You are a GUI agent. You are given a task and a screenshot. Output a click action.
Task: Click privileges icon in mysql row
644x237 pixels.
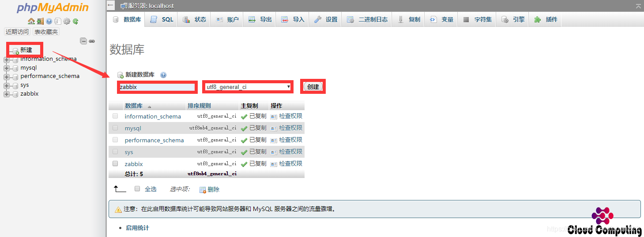pos(274,128)
